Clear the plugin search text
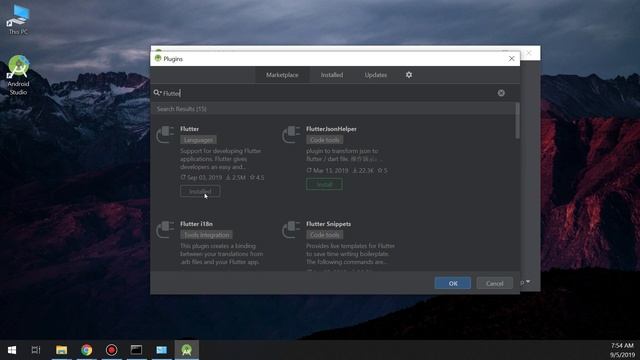Viewport: 640px width, 360px height. coord(501,93)
